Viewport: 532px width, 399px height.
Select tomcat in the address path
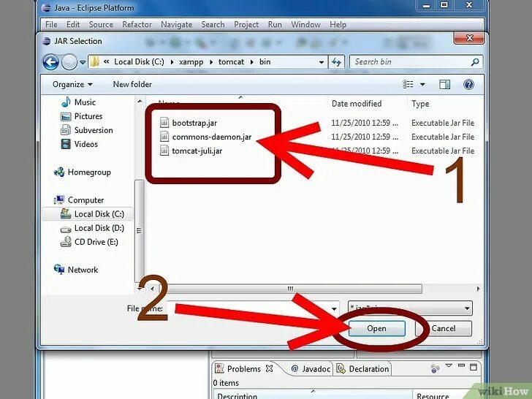pos(231,61)
